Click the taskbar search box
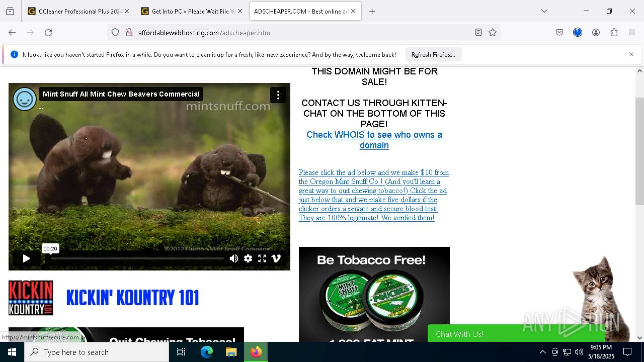The width and height of the screenshot is (644, 362). point(97,352)
